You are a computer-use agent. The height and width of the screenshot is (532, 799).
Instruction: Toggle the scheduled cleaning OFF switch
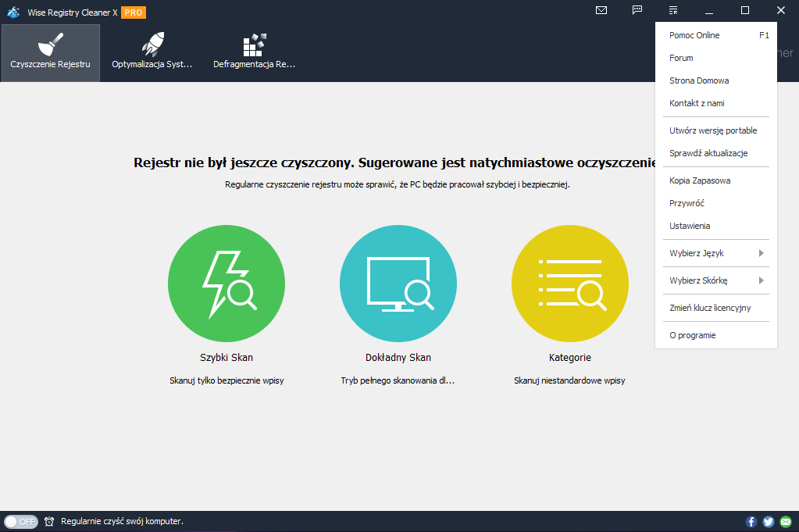tap(21, 521)
